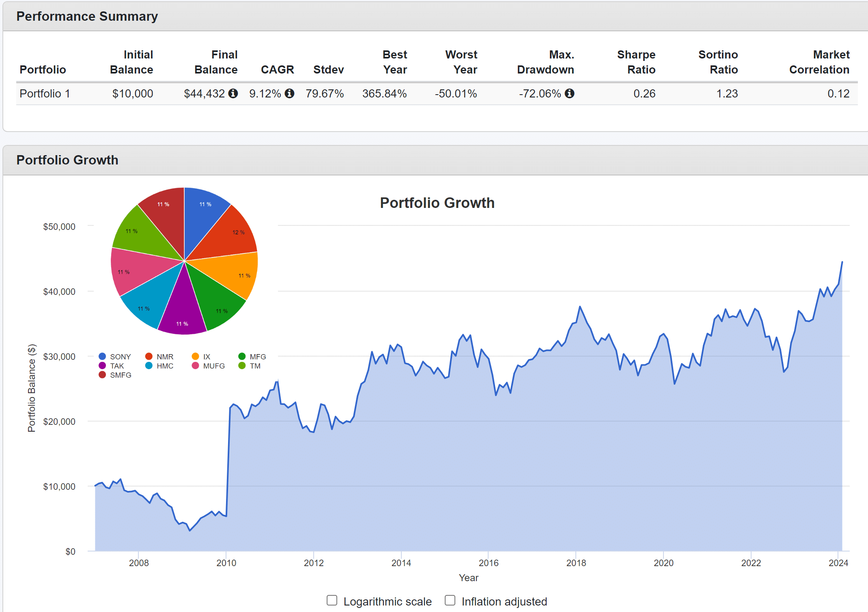Click the Portfolio 1 row label
The height and width of the screenshot is (612, 868).
coord(45,93)
